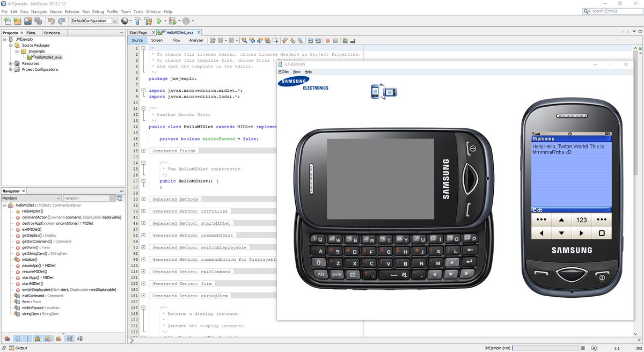This screenshot has width=644, height=352.
Task: Open the Debug menu
Action: [98, 11]
